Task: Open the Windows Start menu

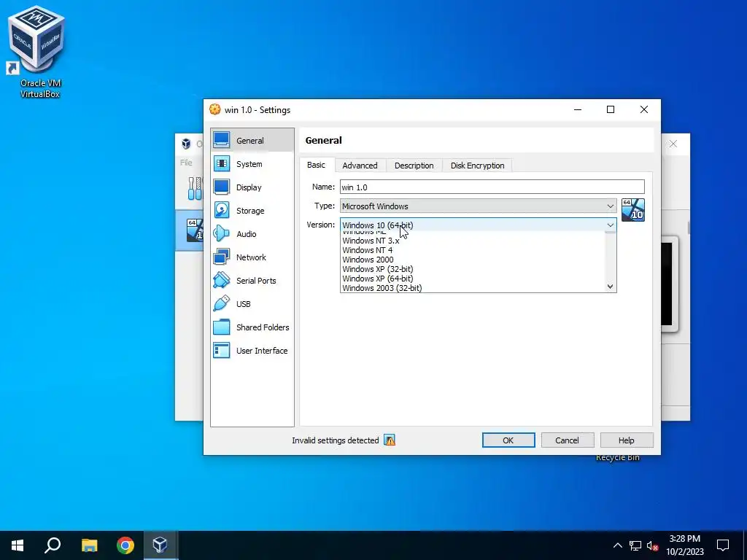Action: (x=18, y=545)
